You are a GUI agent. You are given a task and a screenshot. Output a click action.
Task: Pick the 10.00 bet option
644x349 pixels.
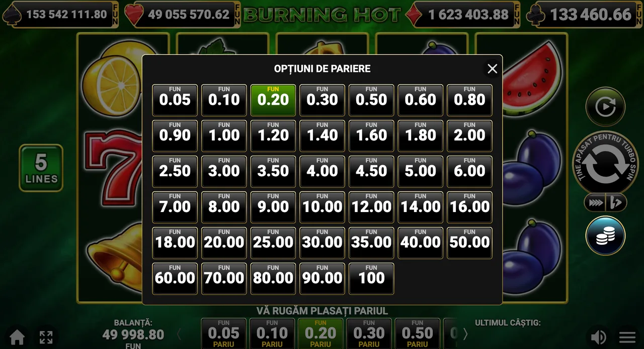[x=322, y=207]
